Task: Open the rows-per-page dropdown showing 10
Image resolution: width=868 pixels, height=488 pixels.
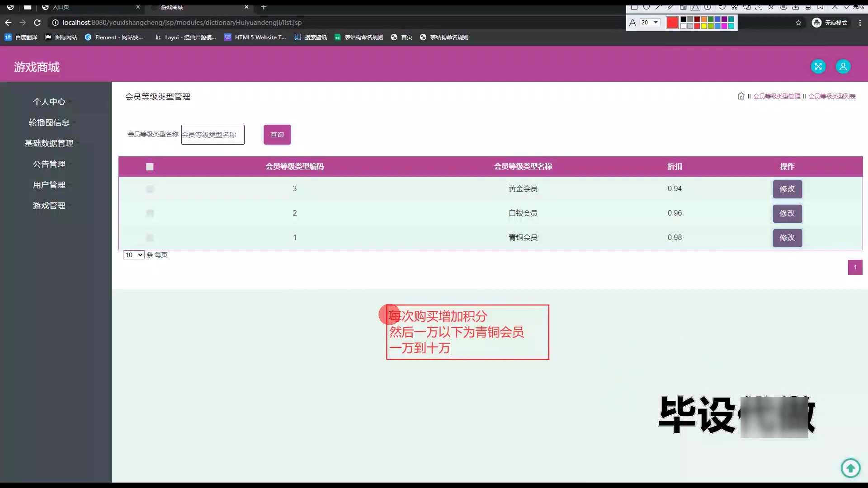Action: pyautogui.click(x=133, y=255)
